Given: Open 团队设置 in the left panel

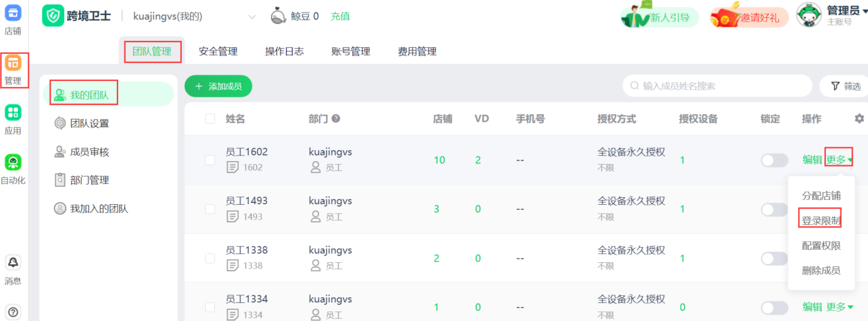Looking at the screenshot, I should (89, 123).
